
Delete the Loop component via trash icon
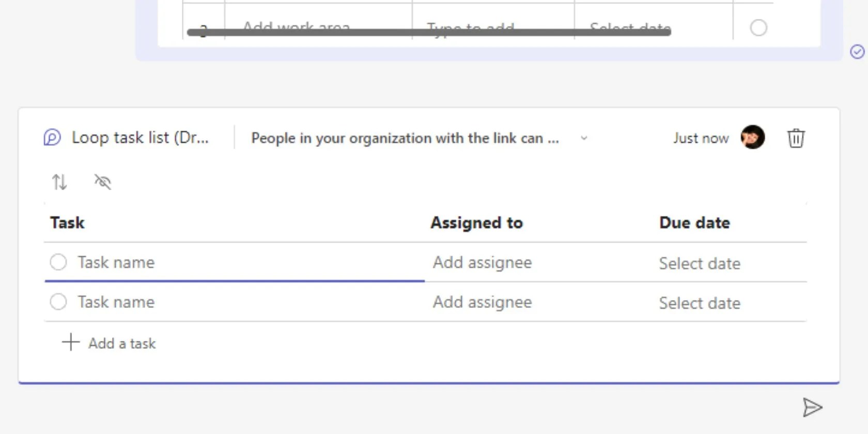[x=796, y=138]
